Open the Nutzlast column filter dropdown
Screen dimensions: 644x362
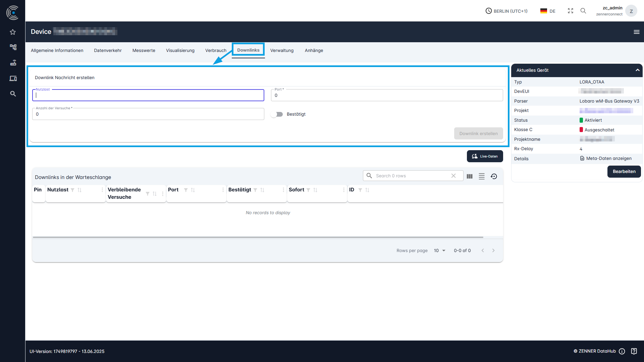[x=72, y=190]
